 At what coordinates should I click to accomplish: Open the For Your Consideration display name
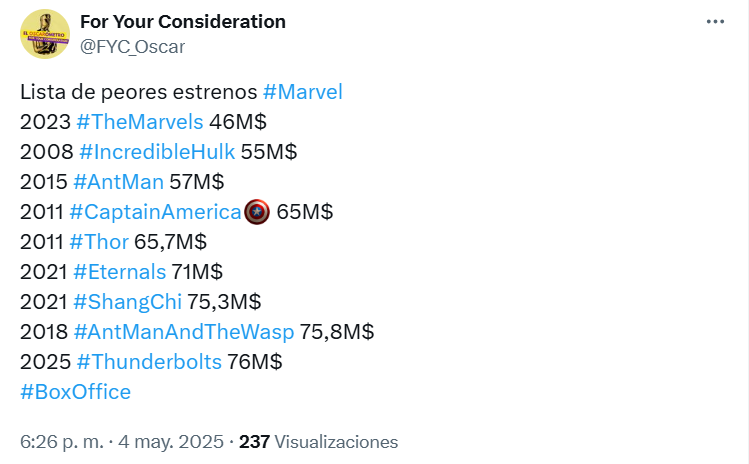click(182, 22)
